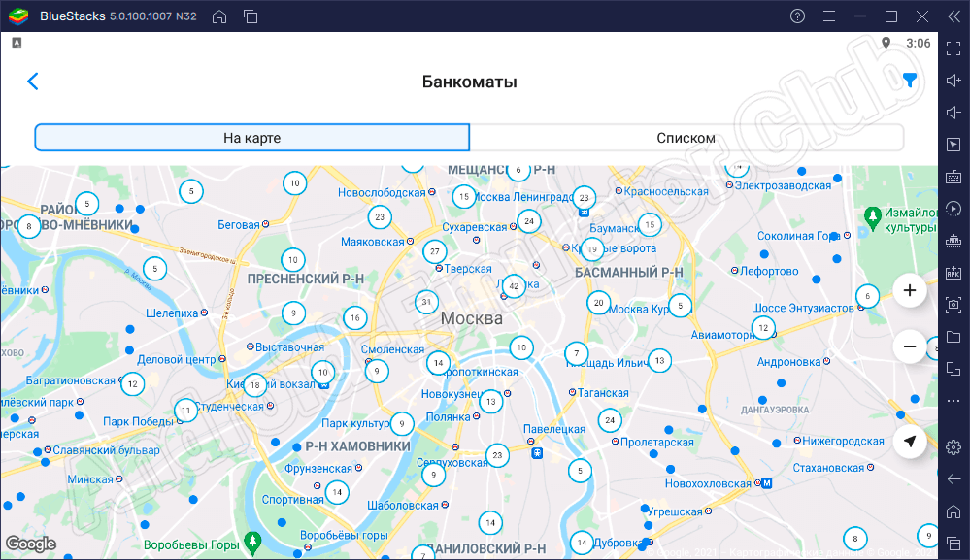This screenshot has width=970, height=560.
Task: Click the Шаболовская metro label
Action: pyautogui.click(x=403, y=506)
